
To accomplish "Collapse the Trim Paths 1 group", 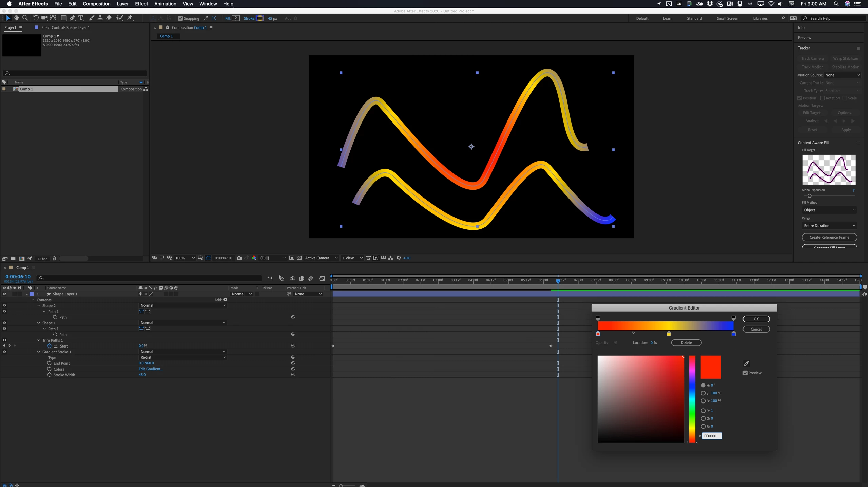I will pyautogui.click(x=39, y=340).
